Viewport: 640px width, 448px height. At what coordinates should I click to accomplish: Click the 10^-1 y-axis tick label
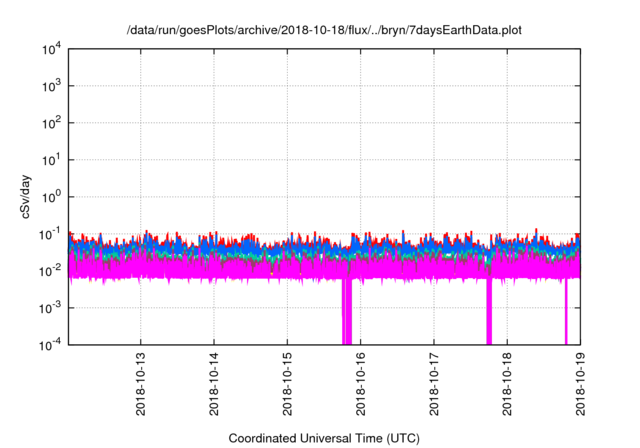pos(50,235)
